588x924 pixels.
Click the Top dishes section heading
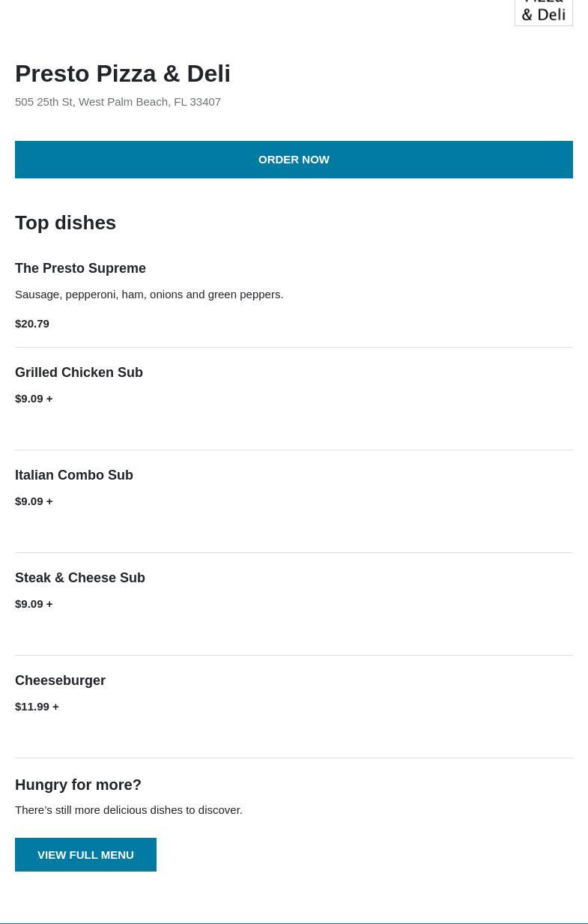pos(65,223)
